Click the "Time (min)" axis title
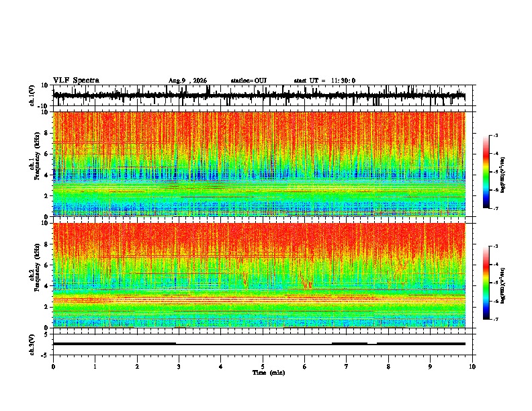This screenshot has width=532, height=411. (x=269, y=373)
